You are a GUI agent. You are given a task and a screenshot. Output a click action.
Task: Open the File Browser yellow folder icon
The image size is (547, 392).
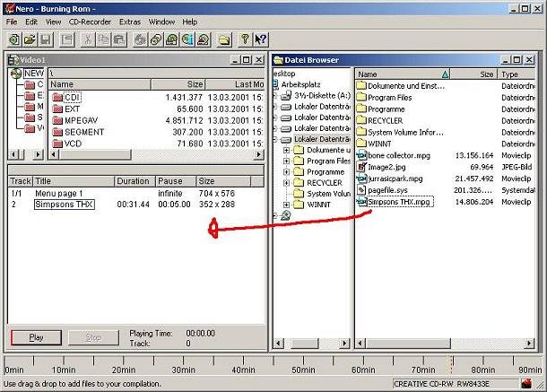(224, 39)
